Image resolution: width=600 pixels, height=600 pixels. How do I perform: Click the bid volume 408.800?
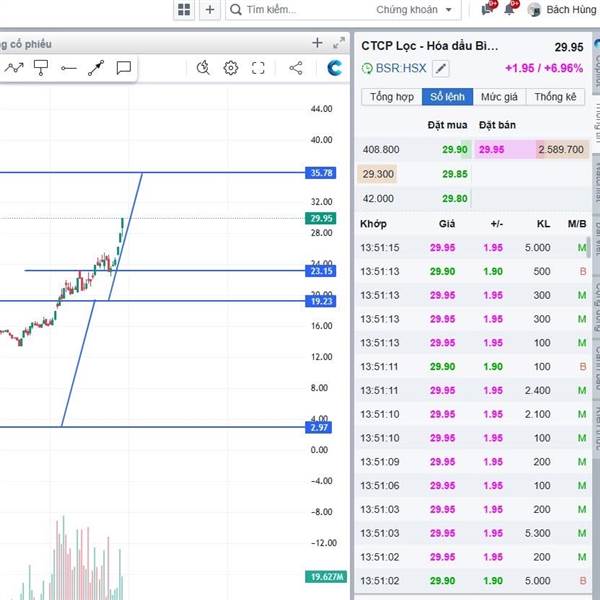(381, 150)
